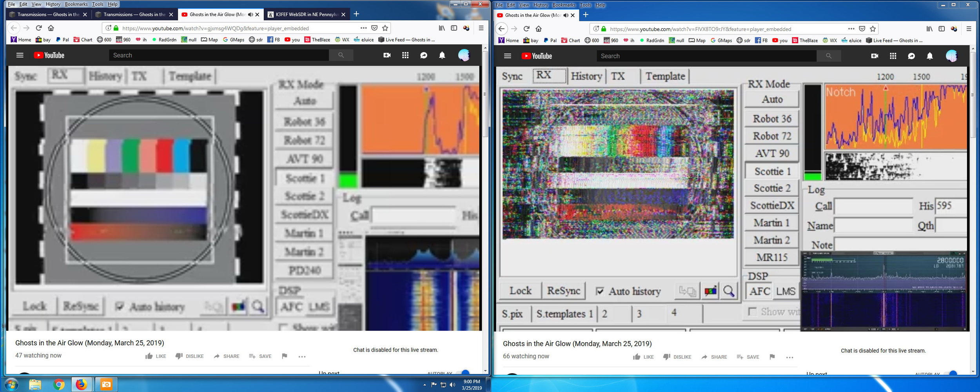980x392 pixels.
Task: Click right video noisy SSTV image
Action: click(618, 164)
